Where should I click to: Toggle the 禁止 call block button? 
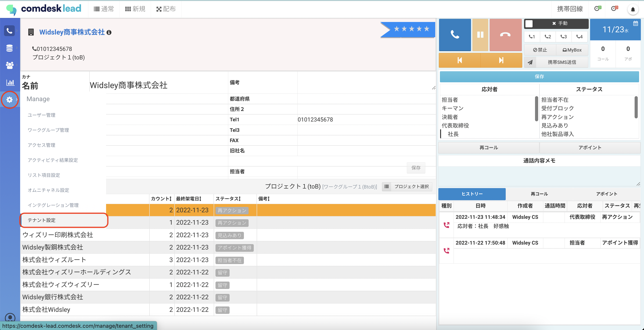point(540,50)
